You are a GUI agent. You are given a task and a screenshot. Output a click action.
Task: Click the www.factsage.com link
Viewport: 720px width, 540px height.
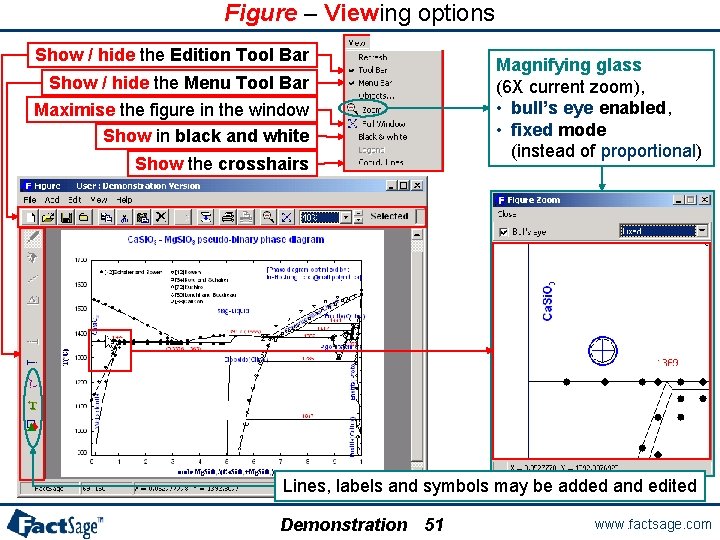652,524
